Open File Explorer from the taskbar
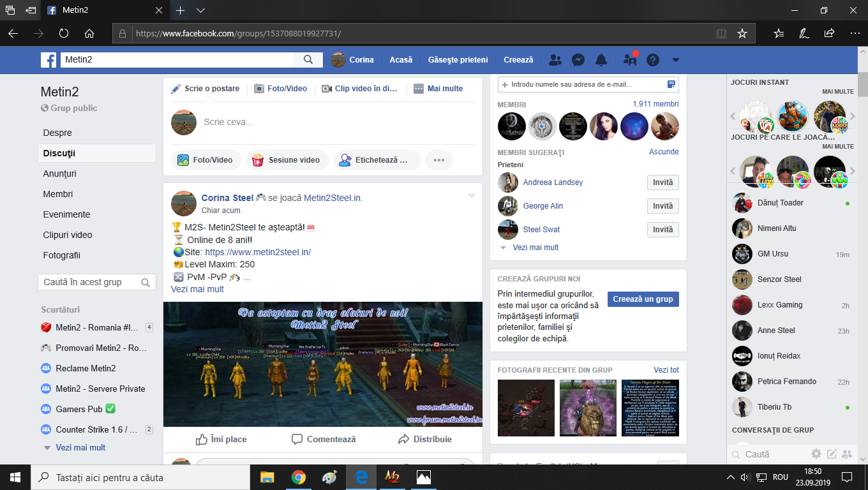 (x=267, y=477)
